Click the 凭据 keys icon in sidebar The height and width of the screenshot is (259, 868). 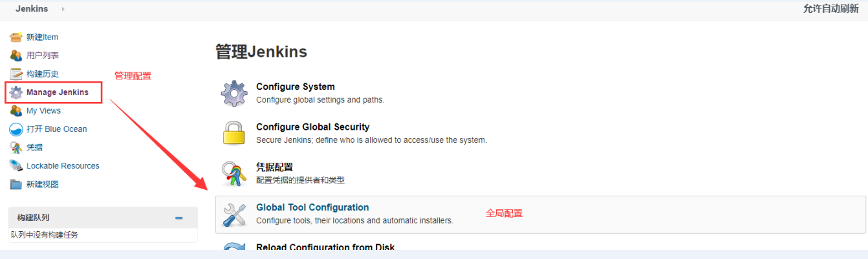click(x=16, y=147)
